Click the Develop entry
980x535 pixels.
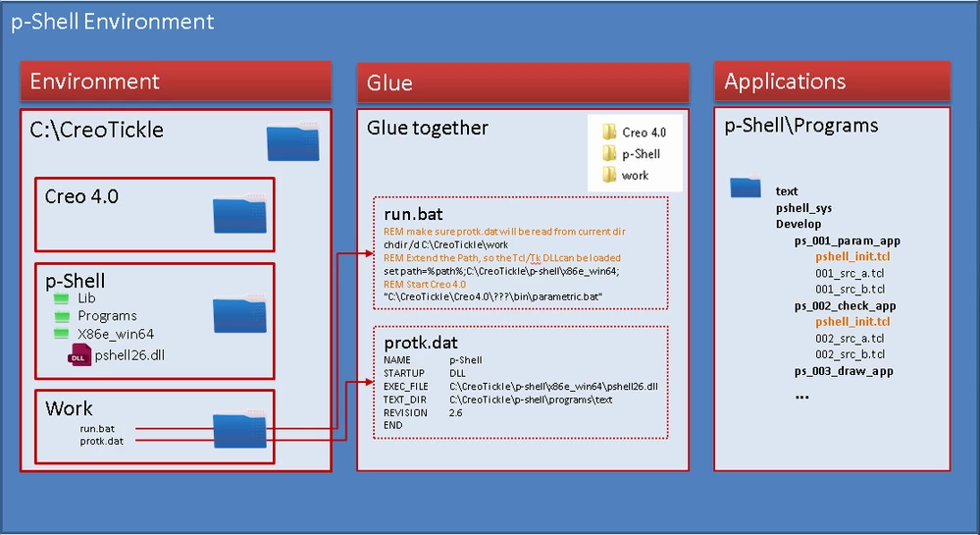click(799, 224)
